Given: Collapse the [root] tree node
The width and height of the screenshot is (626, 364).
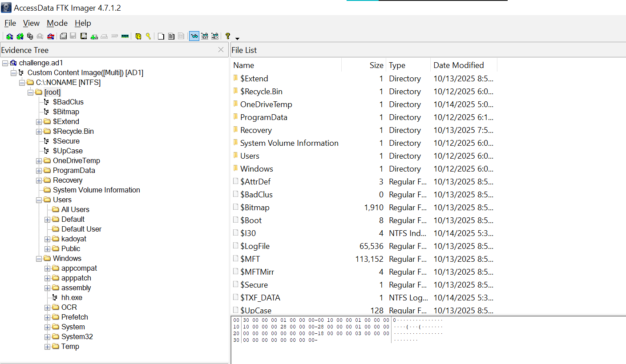Looking at the screenshot, I should tap(30, 92).
